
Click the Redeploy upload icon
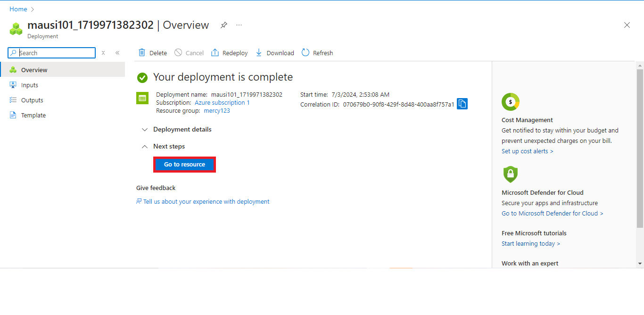[215, 53]
